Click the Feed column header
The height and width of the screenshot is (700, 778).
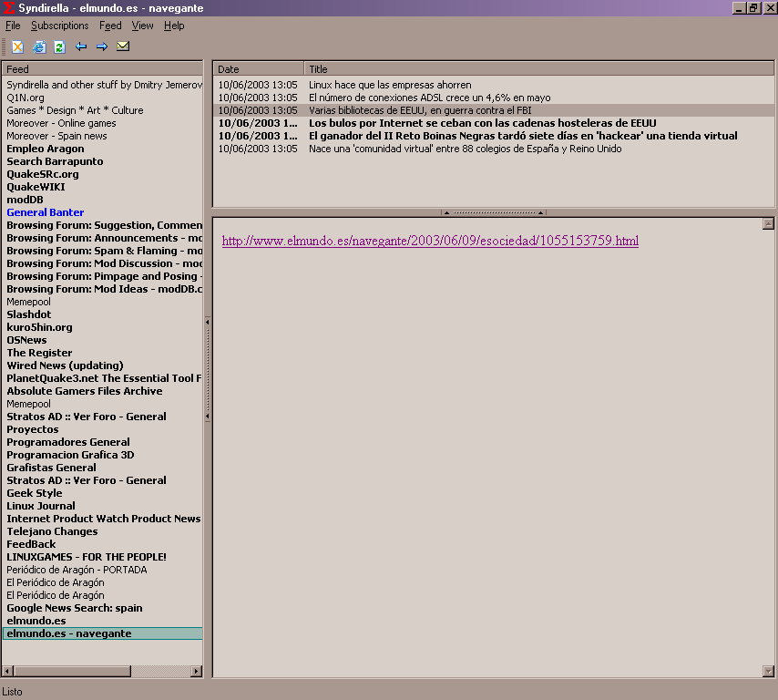(102, 69)
